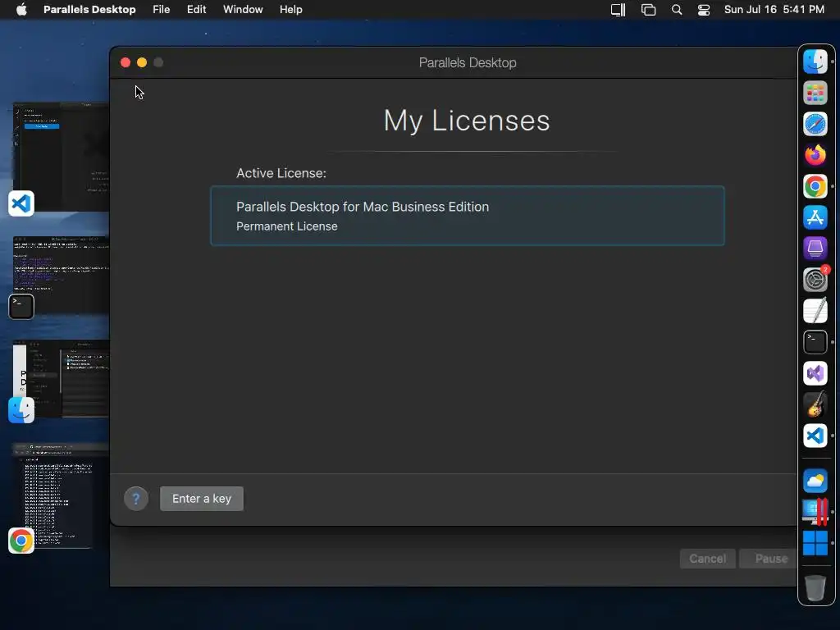Open Launchpad in the dock

pyautogui.click(x=815, y=94)
